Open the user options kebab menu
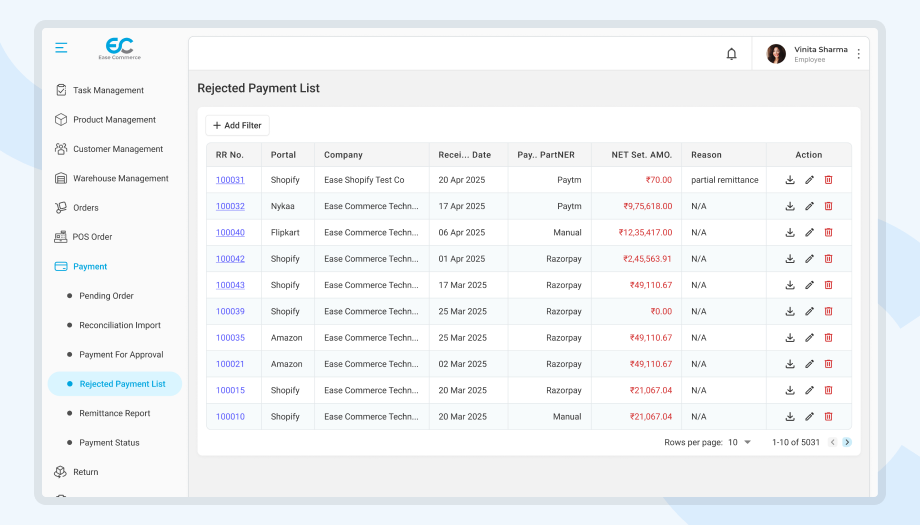920x525 pixels. [x=858, y=54]
